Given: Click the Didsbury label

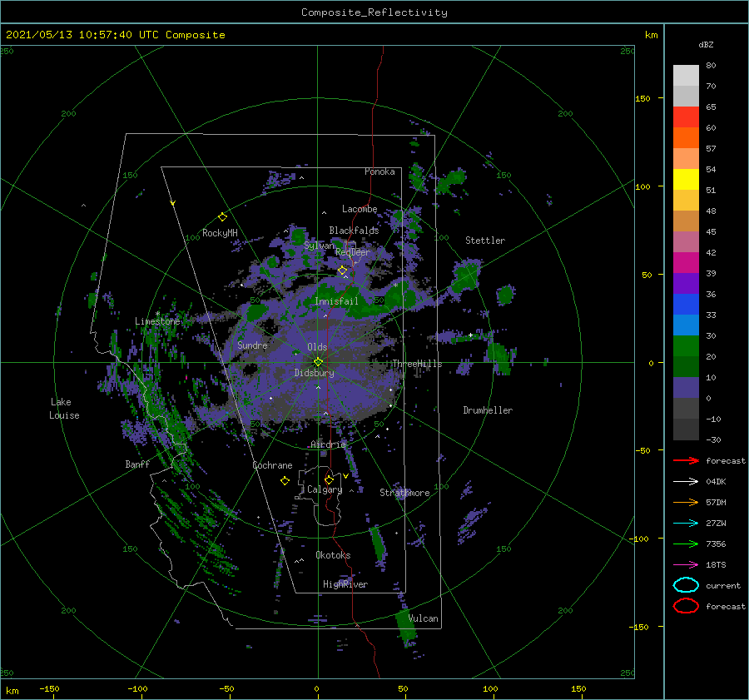Looking at the screenshot, I should (x=315, y=373).
